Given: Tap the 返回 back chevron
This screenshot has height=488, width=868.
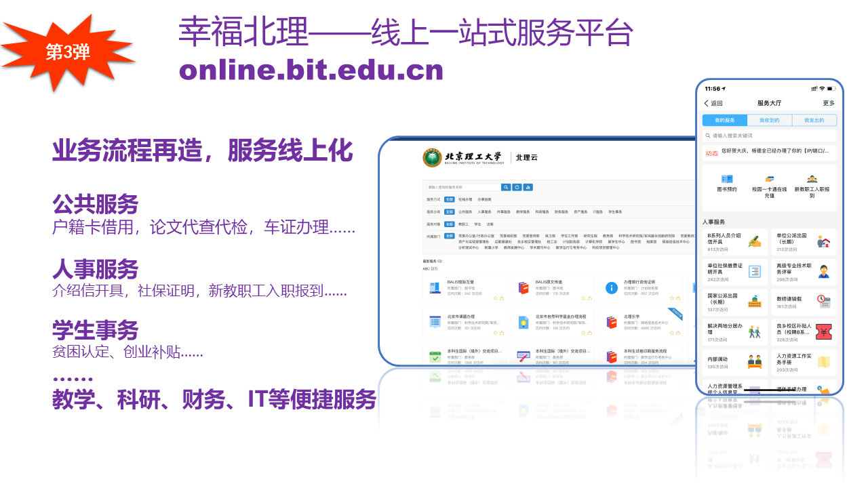Looking at the screenshot, I should [x=707, y=104].
